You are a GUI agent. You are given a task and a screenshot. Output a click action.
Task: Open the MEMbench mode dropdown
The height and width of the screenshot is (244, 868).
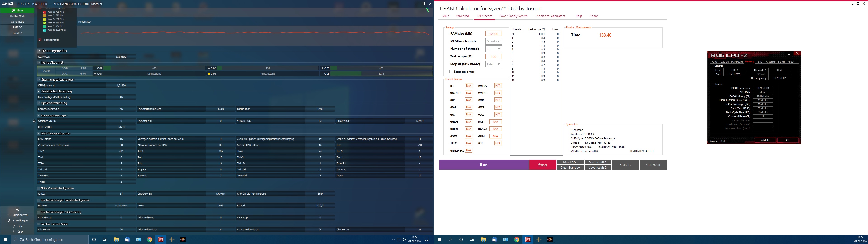494,41
